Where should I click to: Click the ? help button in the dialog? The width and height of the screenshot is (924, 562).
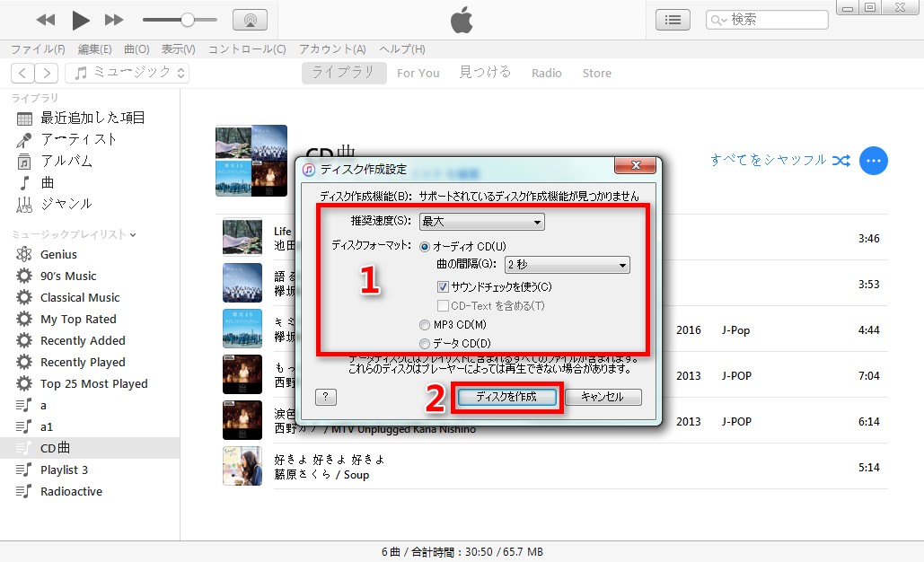[326, 397]
